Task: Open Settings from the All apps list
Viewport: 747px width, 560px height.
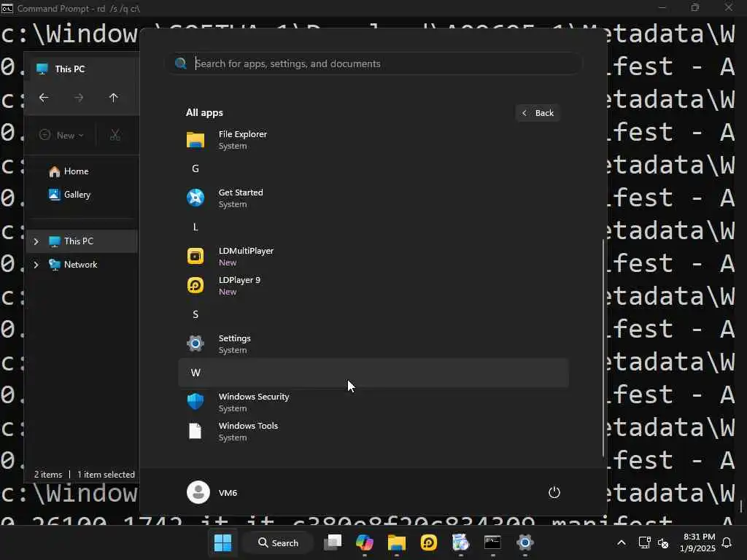Action: (373, 344)
